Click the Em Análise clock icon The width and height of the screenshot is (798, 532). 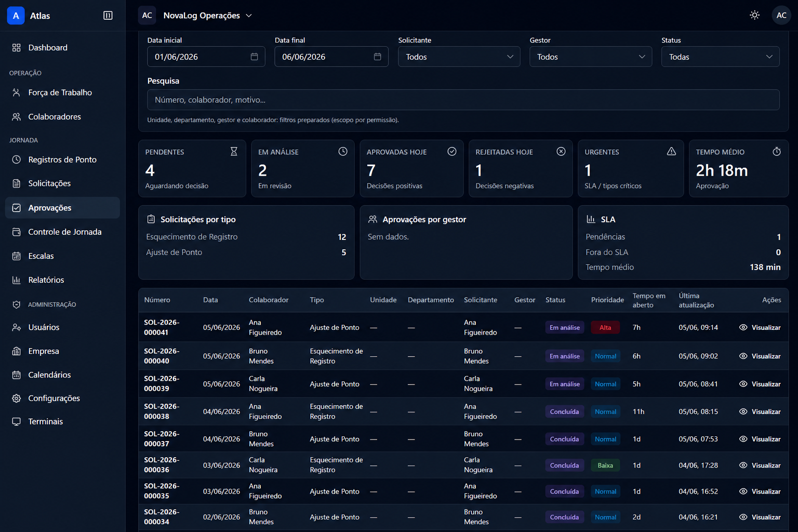[x=343, y=151]
